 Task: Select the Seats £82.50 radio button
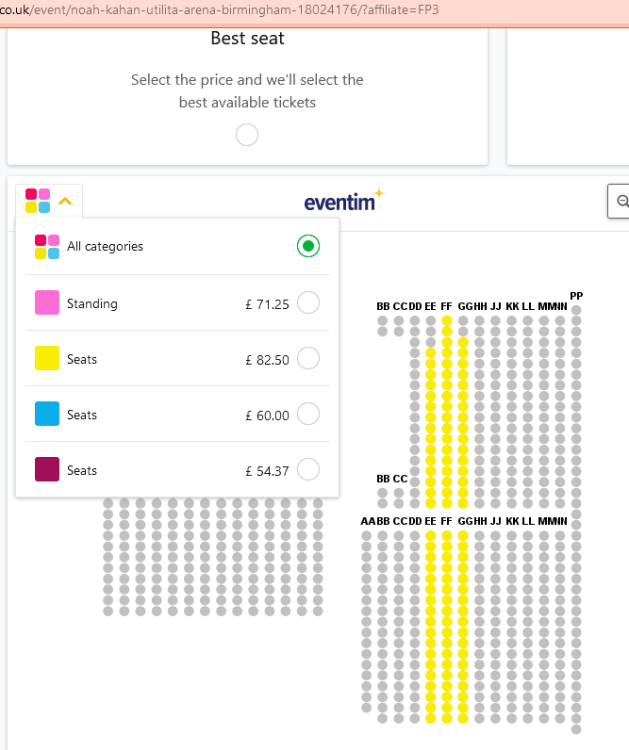308,358
